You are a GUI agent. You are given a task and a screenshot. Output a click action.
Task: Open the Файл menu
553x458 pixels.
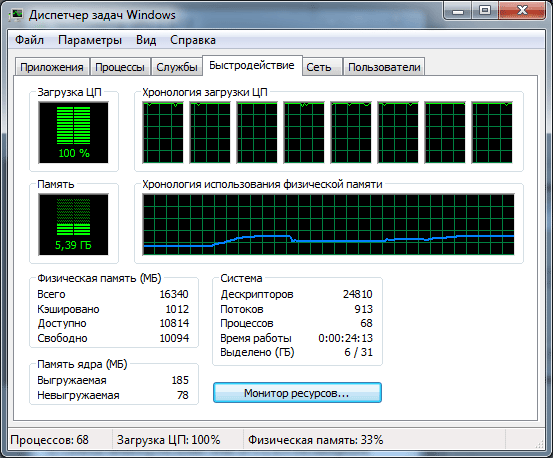[29, 40]
